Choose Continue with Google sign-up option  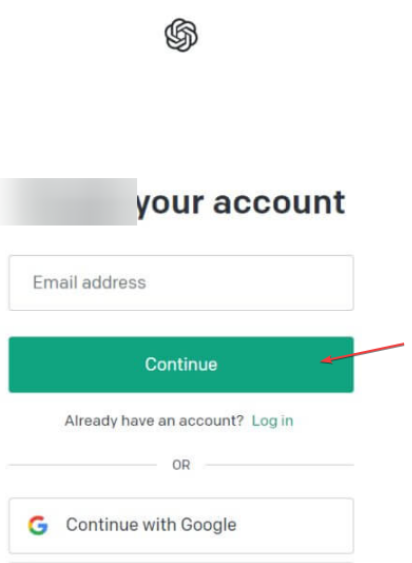click(181, 525)
